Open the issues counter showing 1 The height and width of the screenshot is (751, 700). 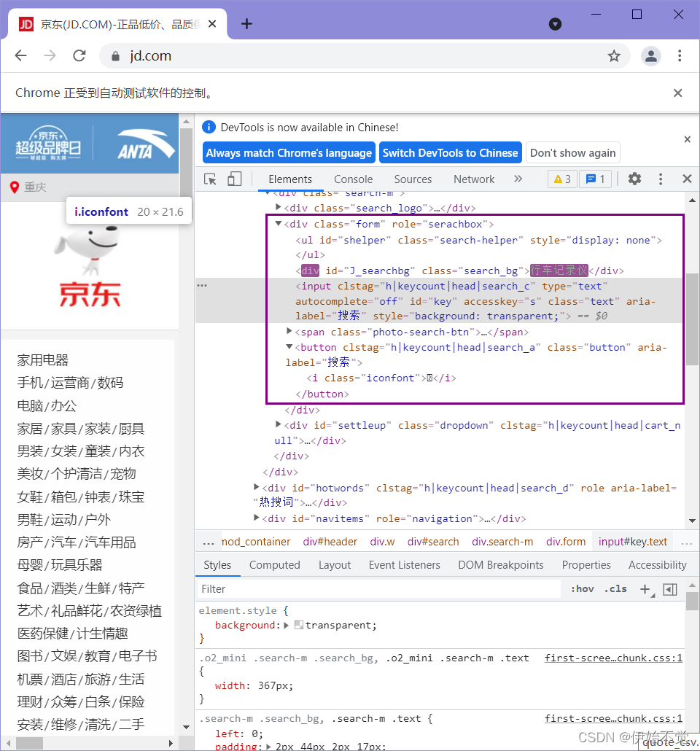coord(595,179)
